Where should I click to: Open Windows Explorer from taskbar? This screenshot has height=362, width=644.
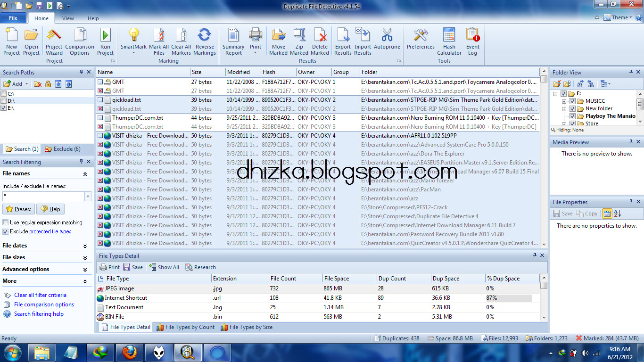point(42,353)
